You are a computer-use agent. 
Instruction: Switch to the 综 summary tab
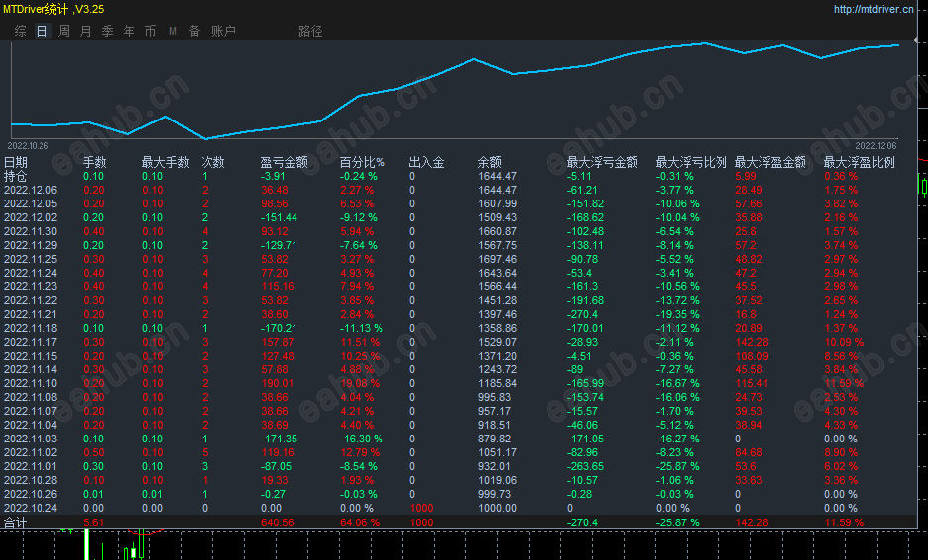pyautogui.click(x=20, y=31)
